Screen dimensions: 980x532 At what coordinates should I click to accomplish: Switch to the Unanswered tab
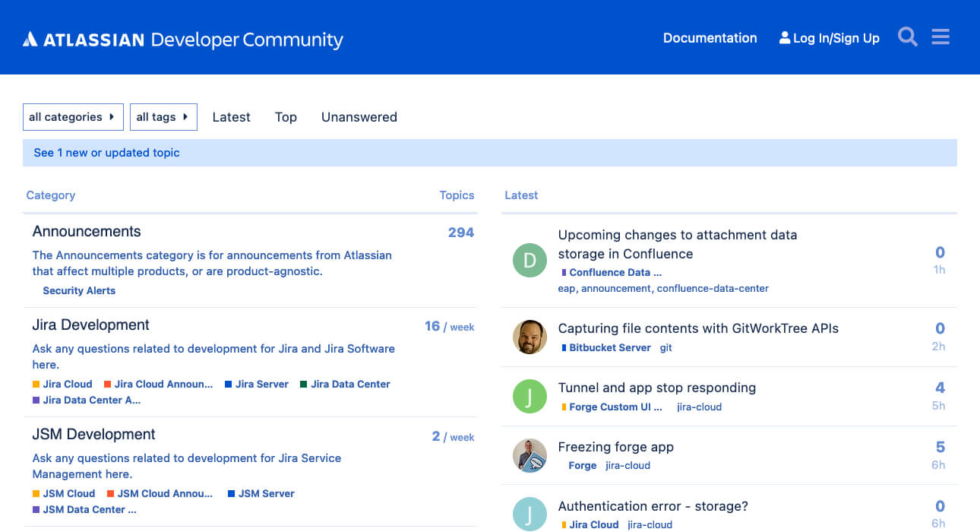[359, 117]
